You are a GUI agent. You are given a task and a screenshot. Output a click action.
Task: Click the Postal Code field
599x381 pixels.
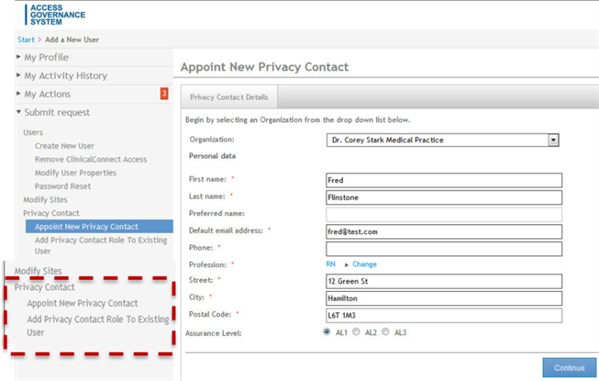coord(444,315)
